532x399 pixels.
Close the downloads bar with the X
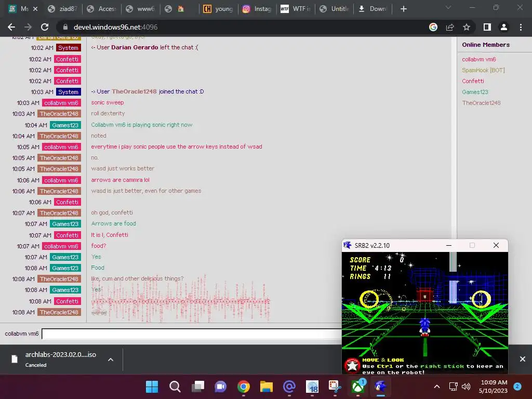[523, 359]
